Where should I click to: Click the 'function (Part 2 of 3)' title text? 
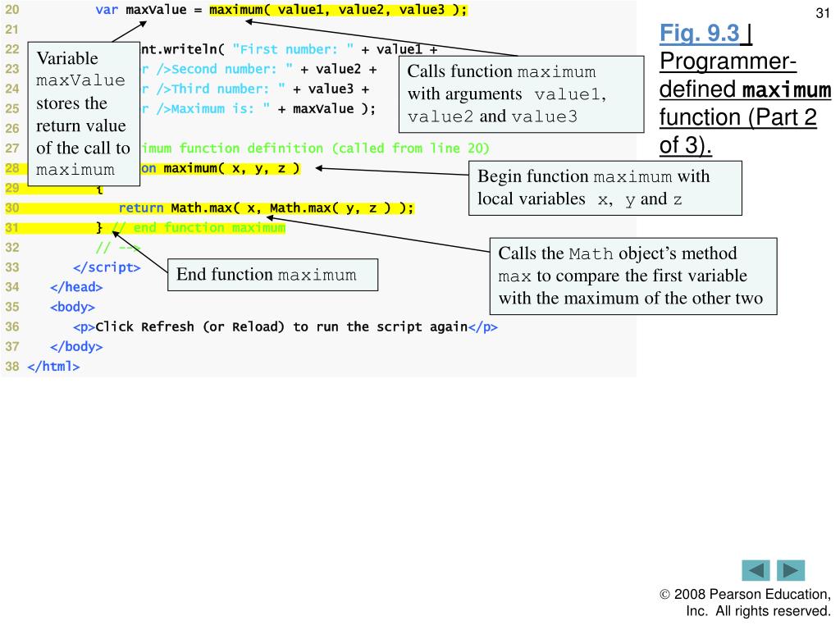click(x=737, y=131)
